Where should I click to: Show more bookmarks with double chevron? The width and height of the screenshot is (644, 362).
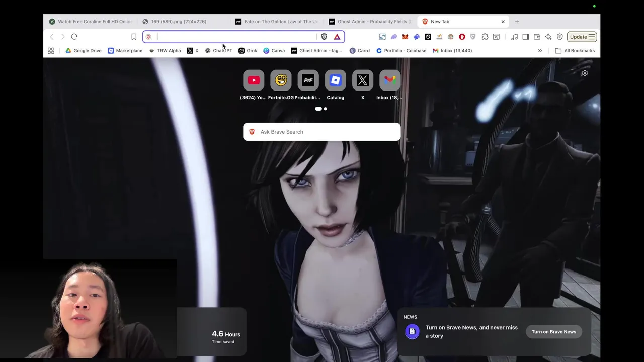540,51
